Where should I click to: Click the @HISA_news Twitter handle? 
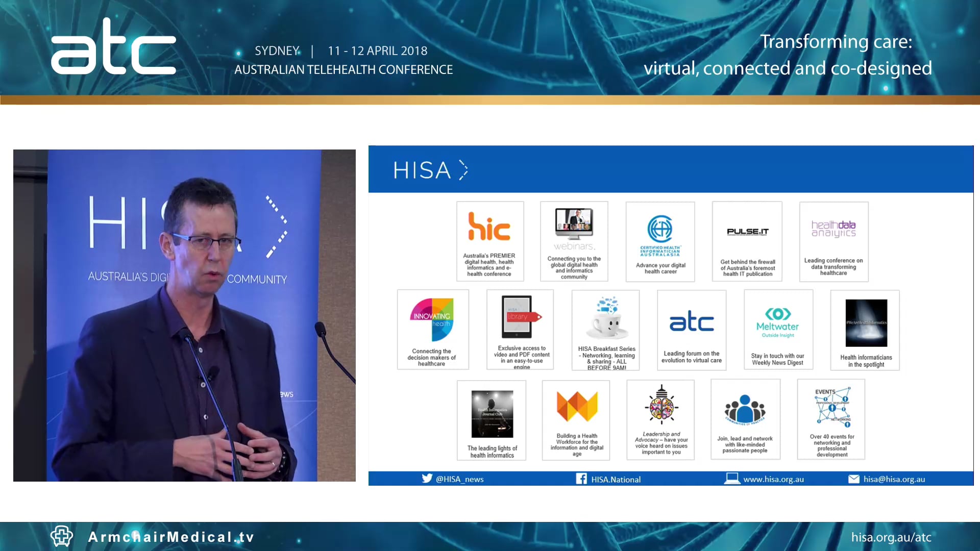459,479
